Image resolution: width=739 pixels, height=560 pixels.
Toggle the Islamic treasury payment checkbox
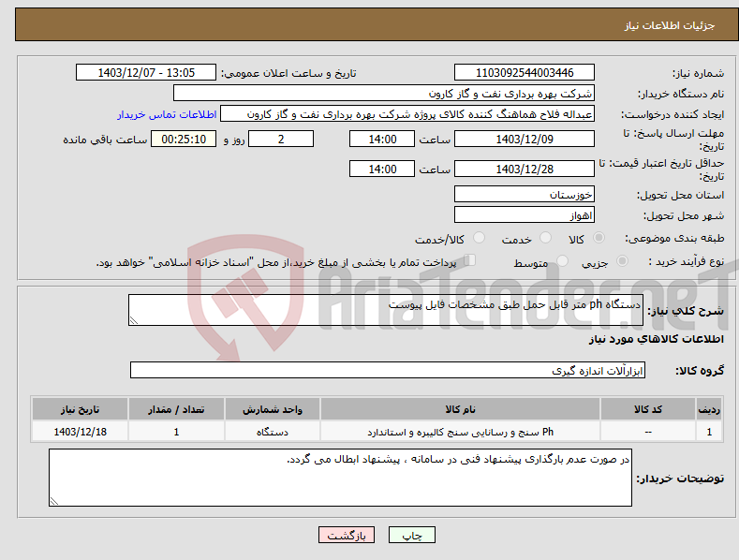click(x=470, y=260)
